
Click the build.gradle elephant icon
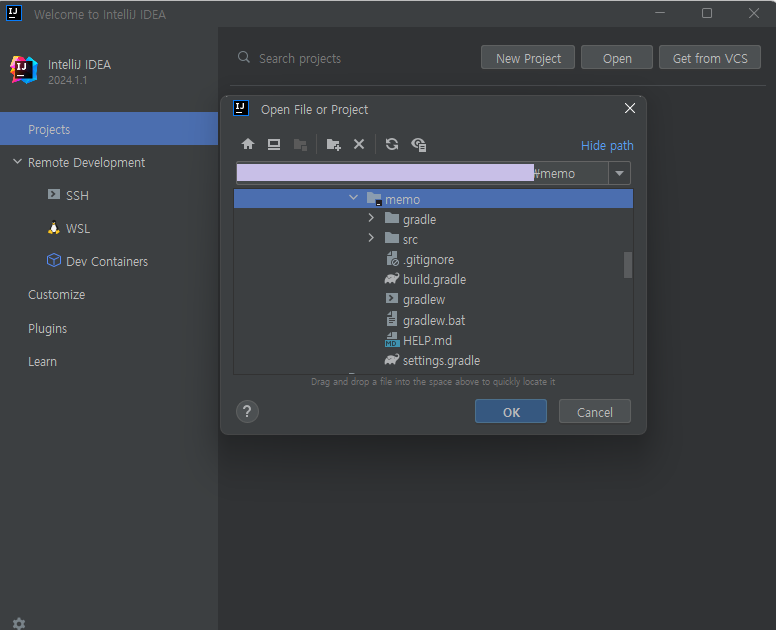pos(392,279)
